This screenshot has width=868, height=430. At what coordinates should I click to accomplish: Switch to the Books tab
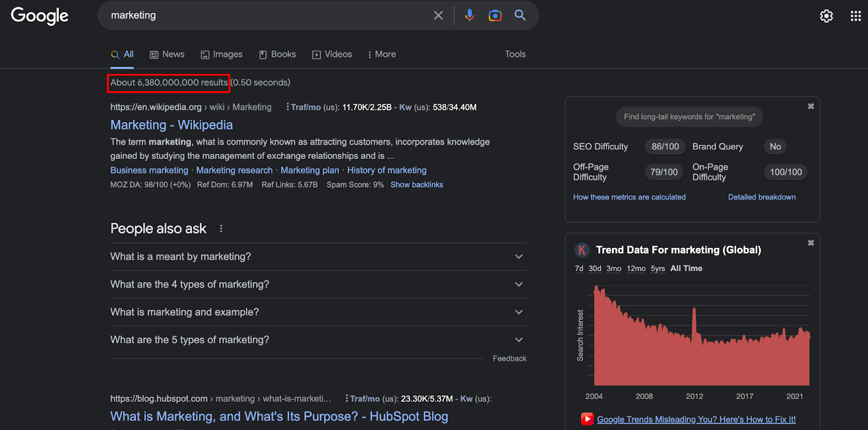(277, 54)
